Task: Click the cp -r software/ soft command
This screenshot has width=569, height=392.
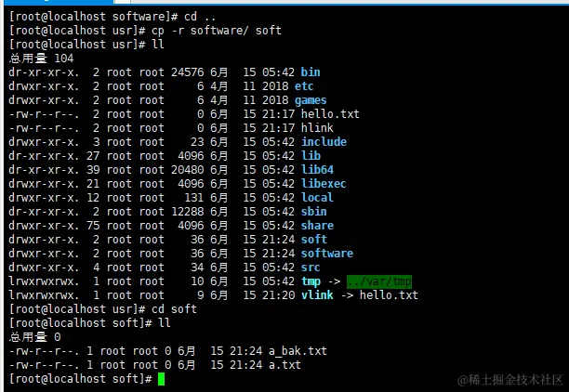Action: click(x=217, y=31)
